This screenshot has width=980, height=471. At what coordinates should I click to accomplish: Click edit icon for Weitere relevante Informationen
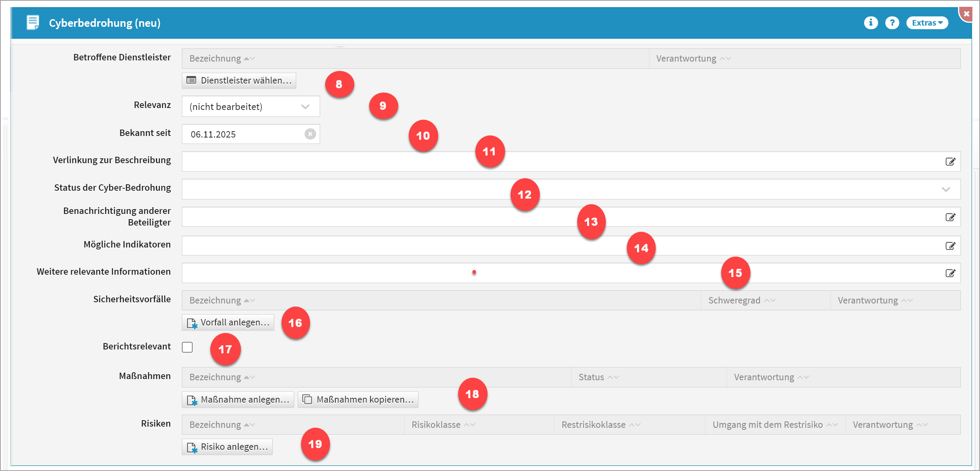pyautogui.click(x=950, y=273)
